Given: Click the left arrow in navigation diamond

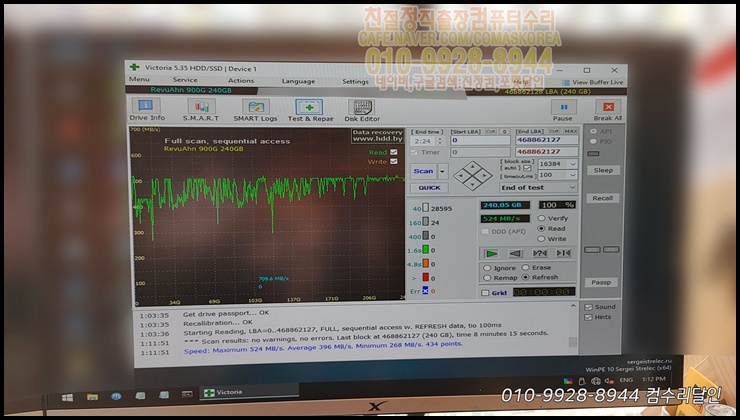Looking at the screenshot, I should click(x=461, y=176).
